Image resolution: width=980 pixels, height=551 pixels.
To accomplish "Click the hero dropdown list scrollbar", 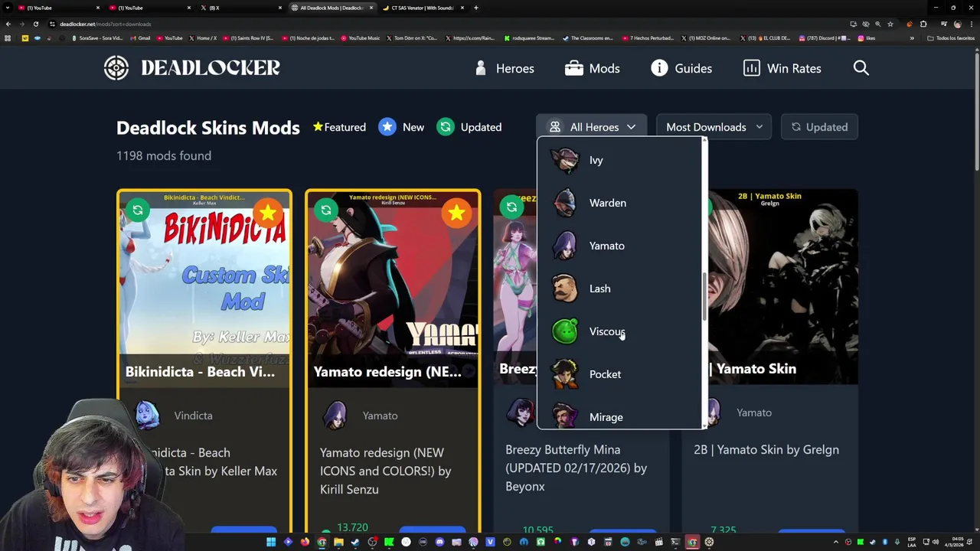I will [703, 297].
